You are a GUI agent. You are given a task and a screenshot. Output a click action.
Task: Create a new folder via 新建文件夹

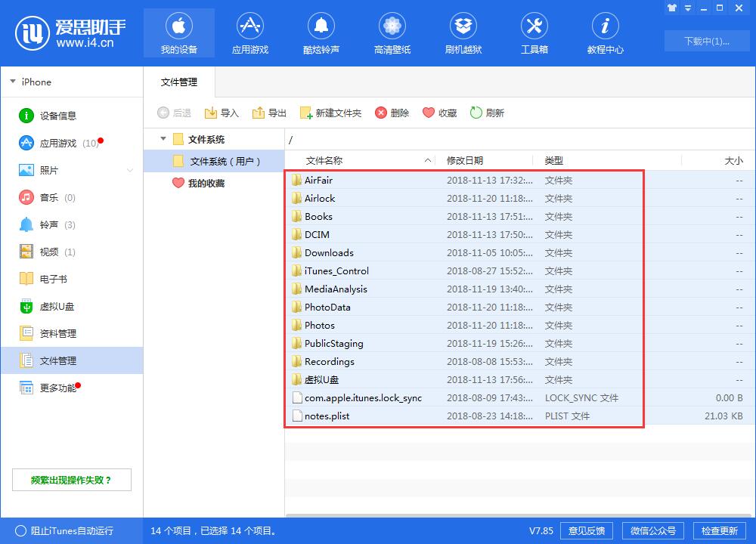point(330,113)
